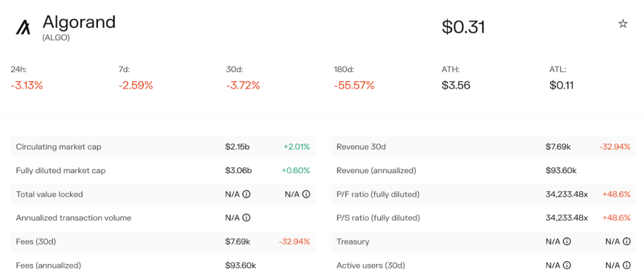The image size is (644, 280).
Task: Click info icon beside Active users' second N/A
Action: click(626, 265)
